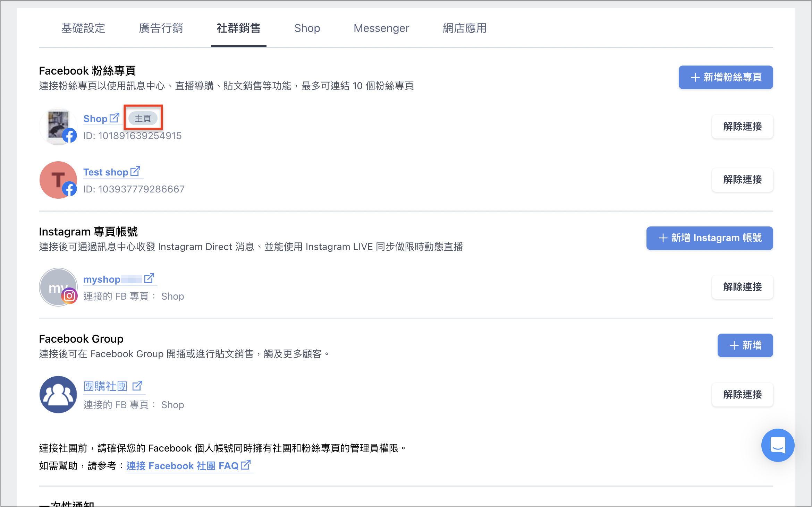Click Instagram badge on myshop avatar
812x507 pixels.
click(x=69, y=296)
